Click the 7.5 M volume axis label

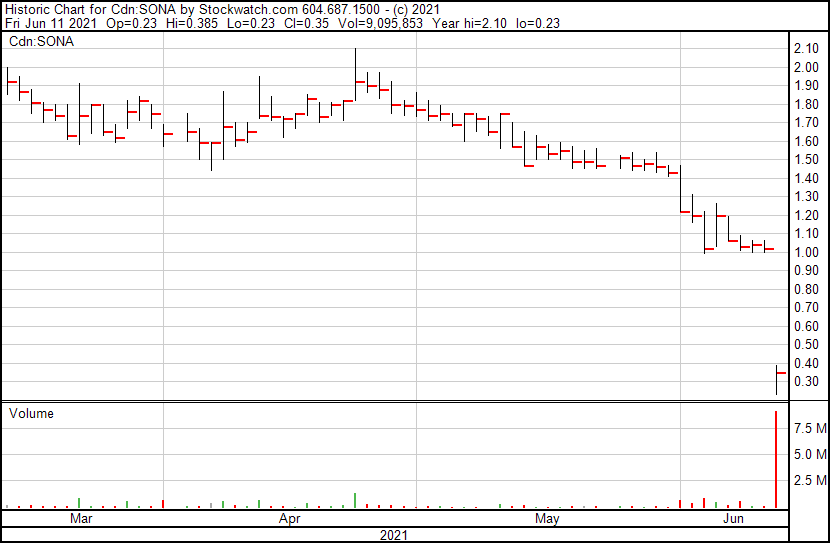(810, 428)
